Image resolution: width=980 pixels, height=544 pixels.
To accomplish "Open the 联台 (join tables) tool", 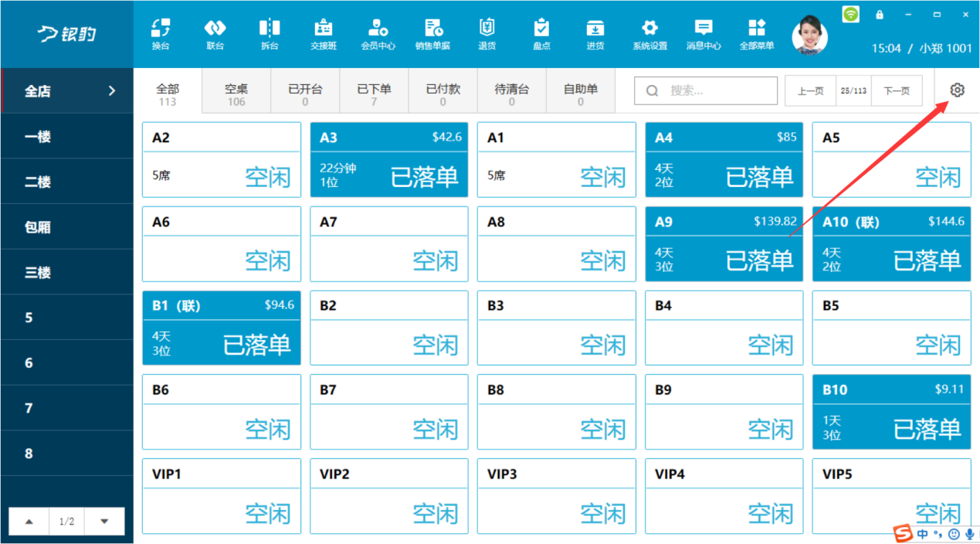I will [215, 34].
